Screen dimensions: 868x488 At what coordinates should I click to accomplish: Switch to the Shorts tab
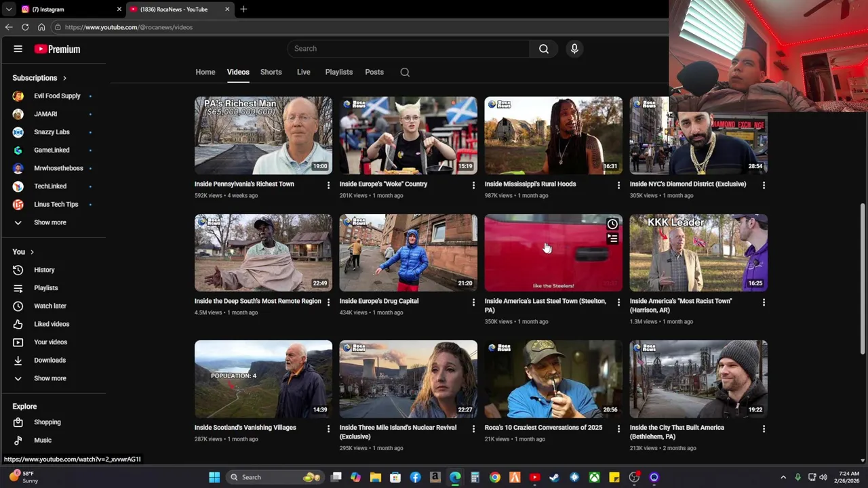[x=271, y=72]
